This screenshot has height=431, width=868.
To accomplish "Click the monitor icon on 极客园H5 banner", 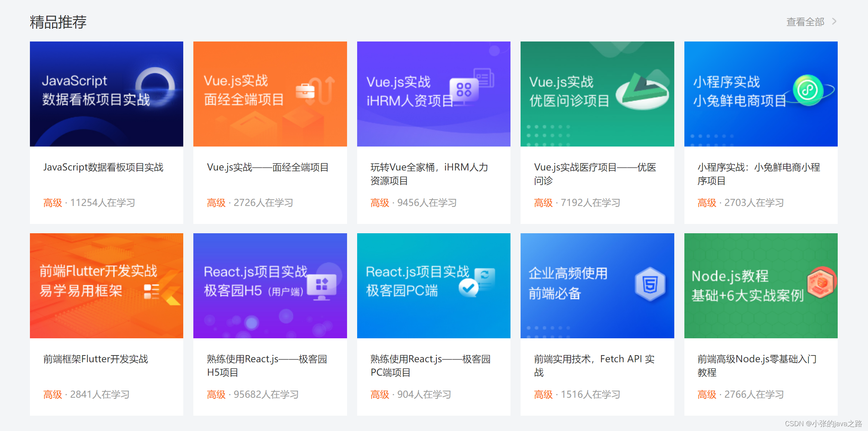I will coord(322,287).
